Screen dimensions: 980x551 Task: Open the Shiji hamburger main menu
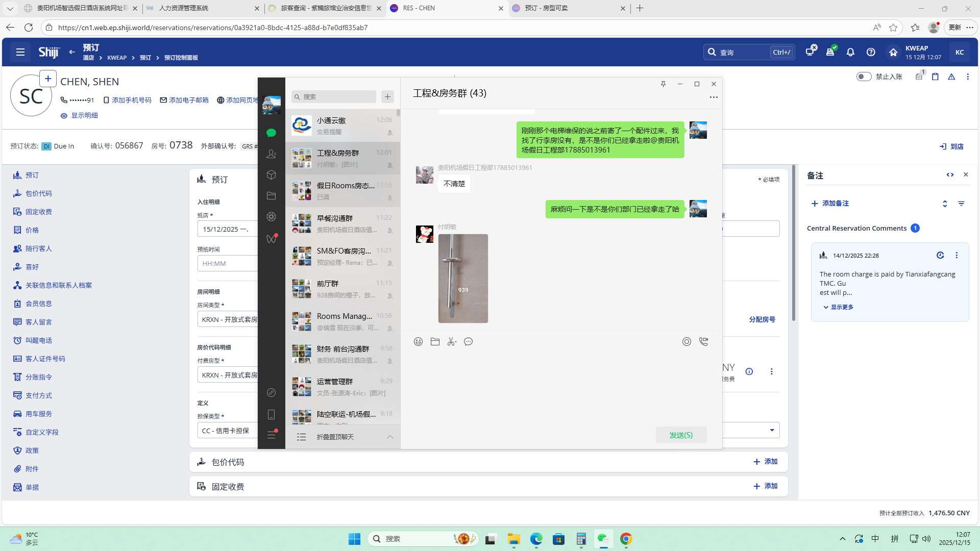point(20,52)
